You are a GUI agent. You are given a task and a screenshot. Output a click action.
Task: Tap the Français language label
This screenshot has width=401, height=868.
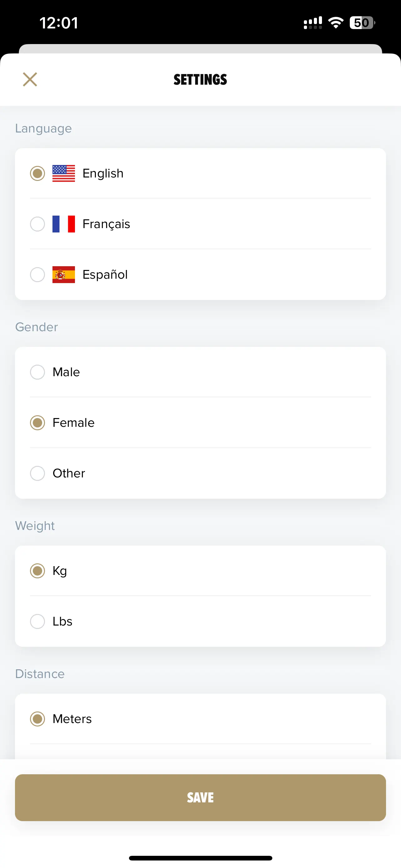106,224
